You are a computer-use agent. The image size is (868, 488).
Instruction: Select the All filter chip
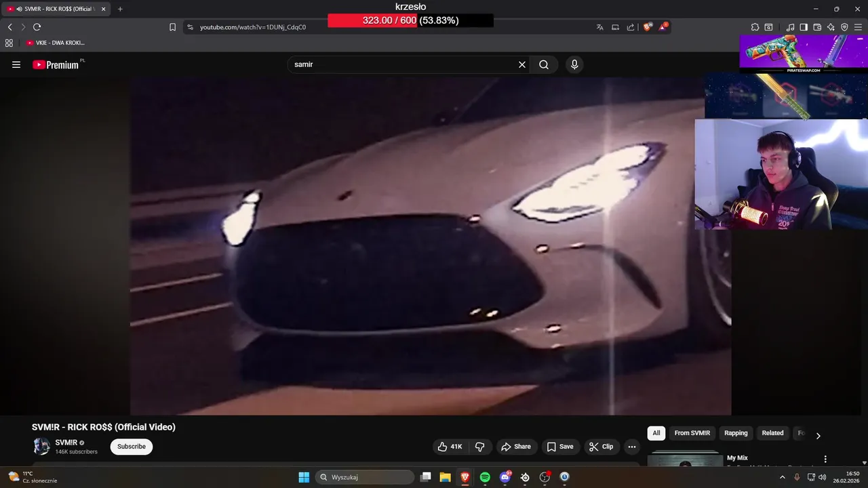656,433
